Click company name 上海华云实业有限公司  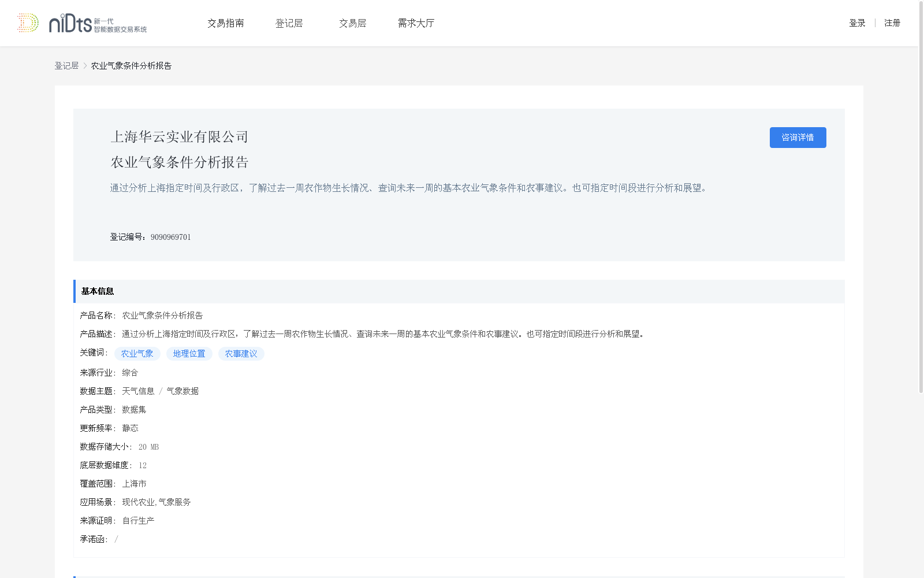(179, 137)
